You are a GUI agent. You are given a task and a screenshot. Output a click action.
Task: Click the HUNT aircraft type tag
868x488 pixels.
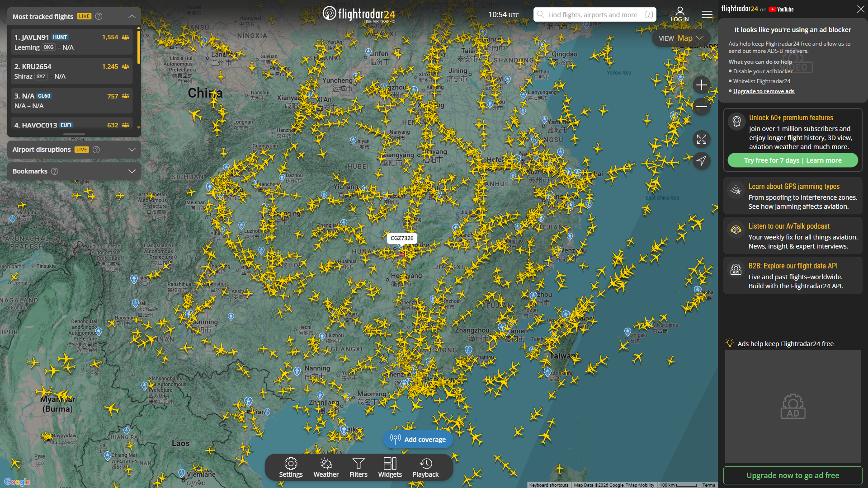60,37
